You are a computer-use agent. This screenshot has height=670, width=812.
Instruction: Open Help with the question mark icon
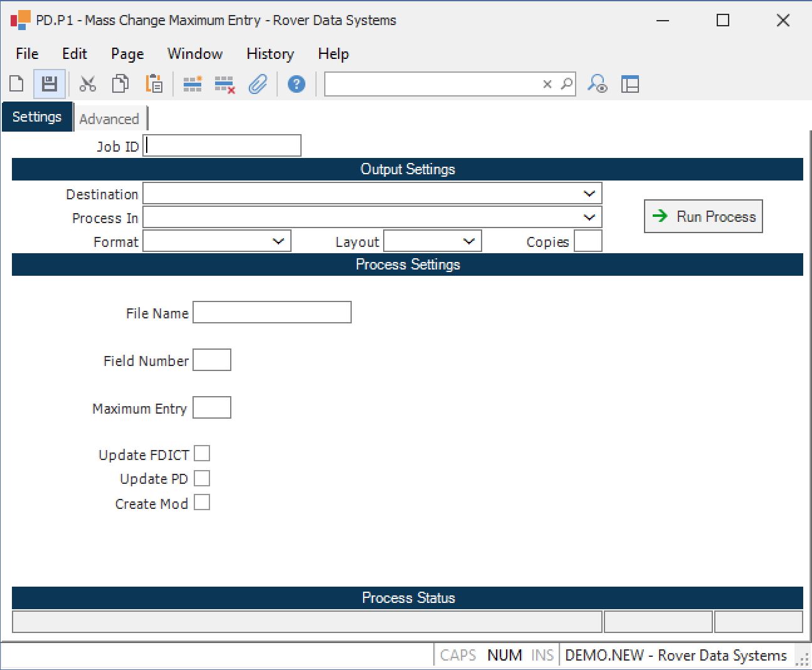click(297, 84)
